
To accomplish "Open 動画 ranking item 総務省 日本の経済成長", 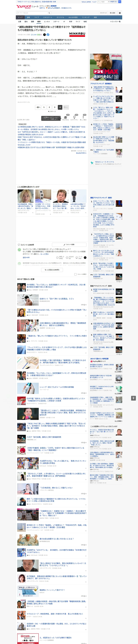I will pos(104,290).
